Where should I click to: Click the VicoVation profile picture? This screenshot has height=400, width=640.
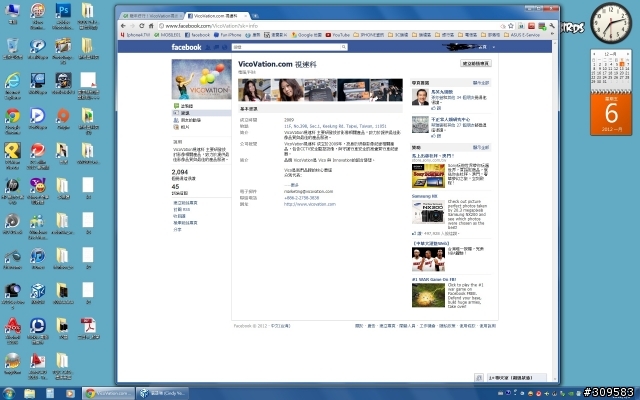pos(202,79)
